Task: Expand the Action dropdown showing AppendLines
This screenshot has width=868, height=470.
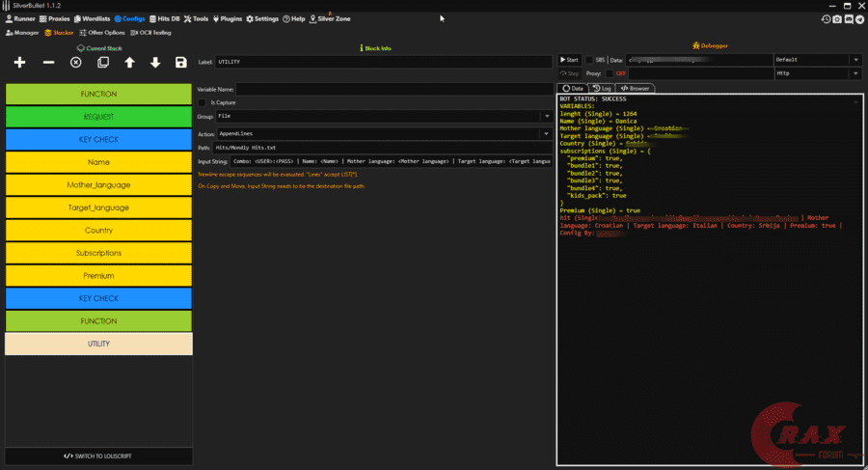Action: [x=546, y=133]
